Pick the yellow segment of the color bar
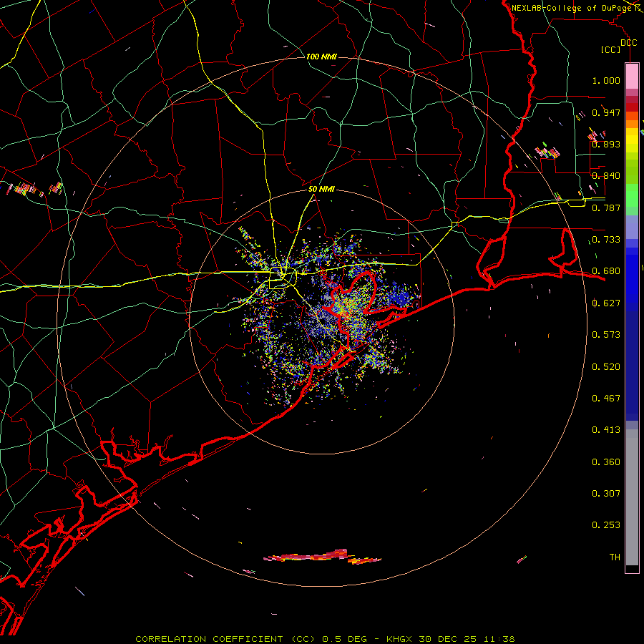The width and height of the screenshot is (644, 644). click(x=632, y=141)
